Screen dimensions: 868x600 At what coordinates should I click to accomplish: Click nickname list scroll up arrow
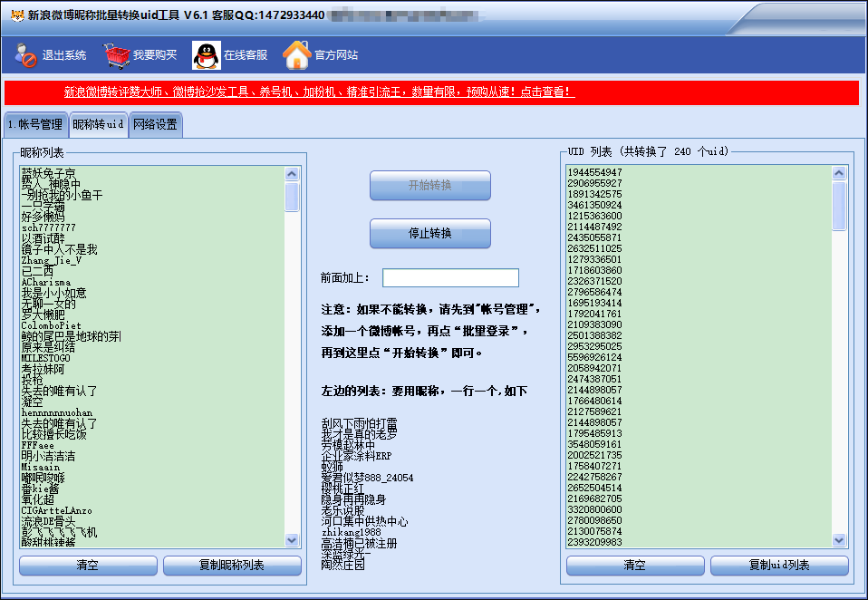[292, 174]
